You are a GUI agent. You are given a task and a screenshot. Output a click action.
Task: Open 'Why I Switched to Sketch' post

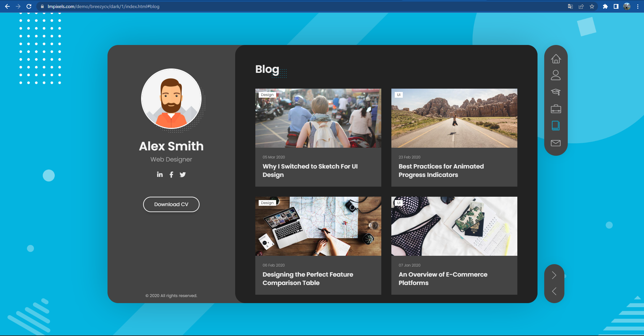pos(310,171)
